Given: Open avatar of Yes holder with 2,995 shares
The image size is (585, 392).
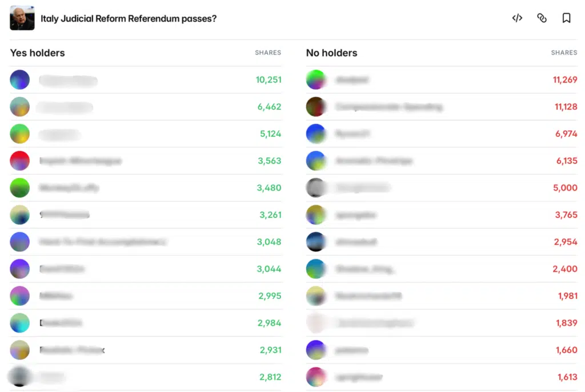Looking at the screenshot, I should click(x=20, y=296).
